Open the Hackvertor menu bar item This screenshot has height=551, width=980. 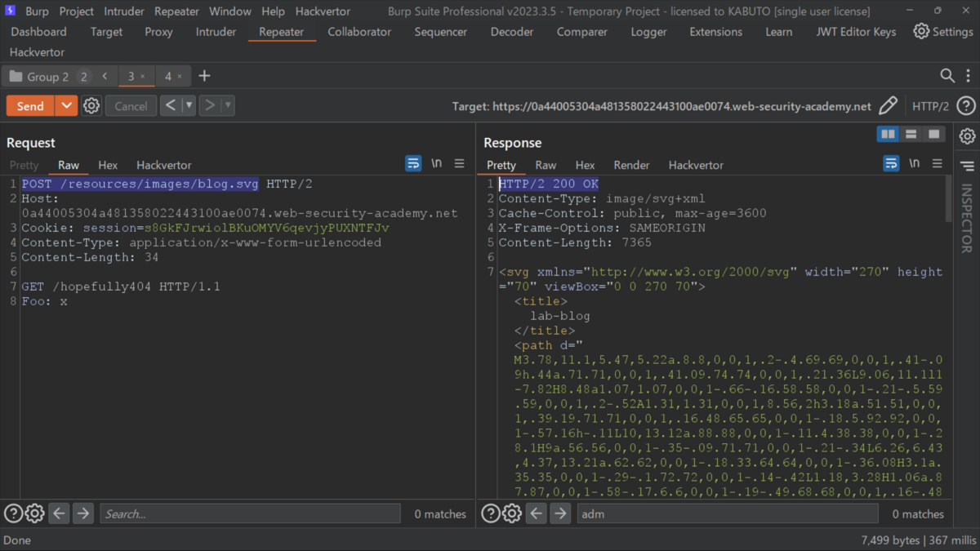323,11
